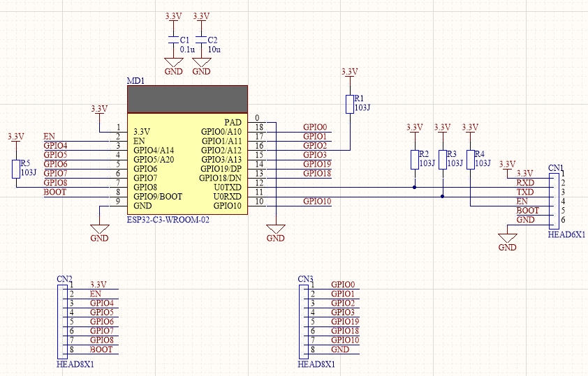Click the U0TXD pin name in MD1
The height and width of the screenshot is (376, 588).
click(228, 187)
